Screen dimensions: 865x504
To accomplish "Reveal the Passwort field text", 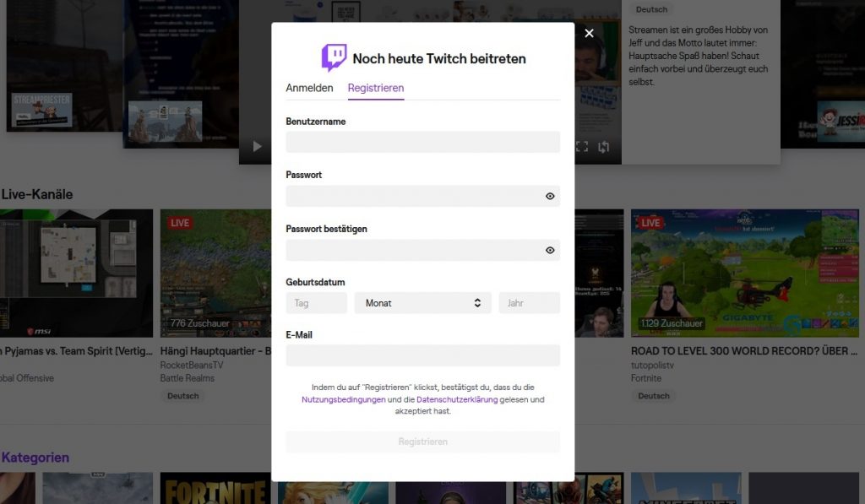I will click(x=550, y=196).
